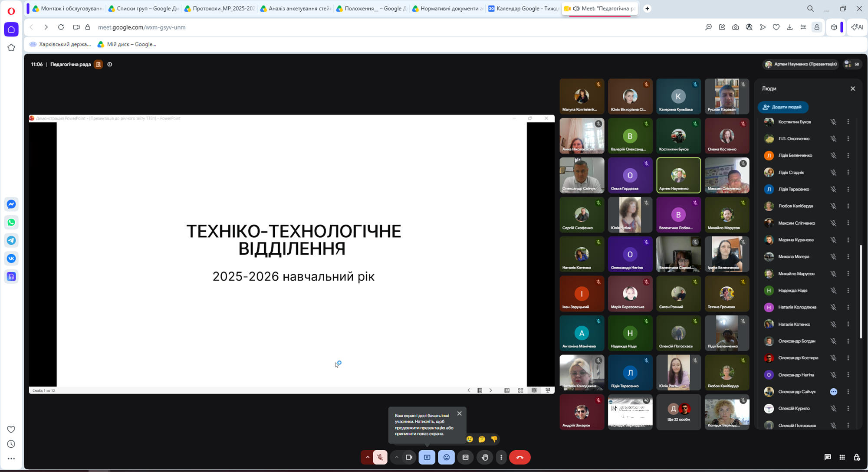
Task: Click the red leave call button
Action: [x=519, y=457]
